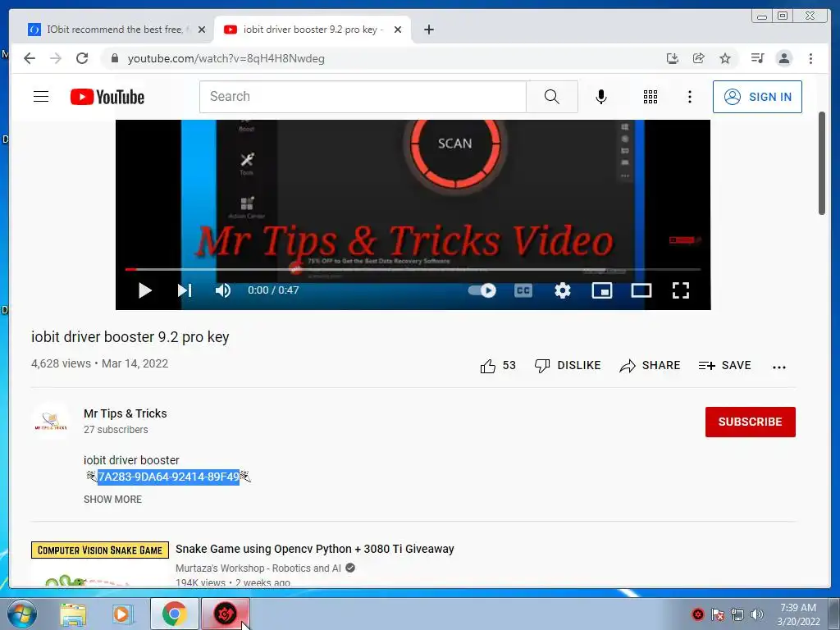Viewport: 840px width, 630px height.
Task: Click the address bar URL
Action: coord(226,58)
